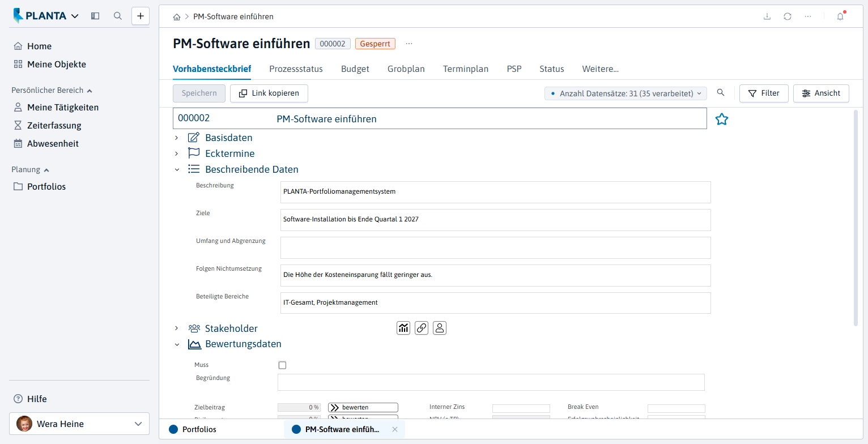The height and width of the screenshot is (444, 868).
Task: Click the Begründung input field
Action: coord(491,382)
